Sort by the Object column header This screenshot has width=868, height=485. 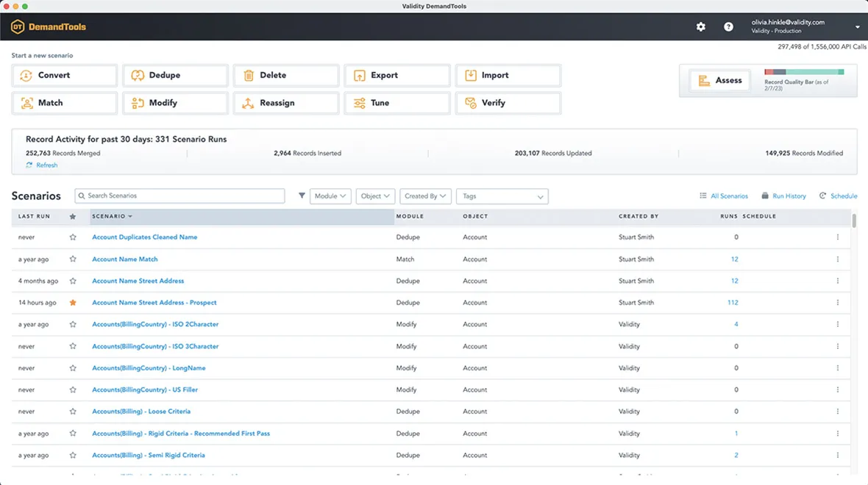pos(475,217)
